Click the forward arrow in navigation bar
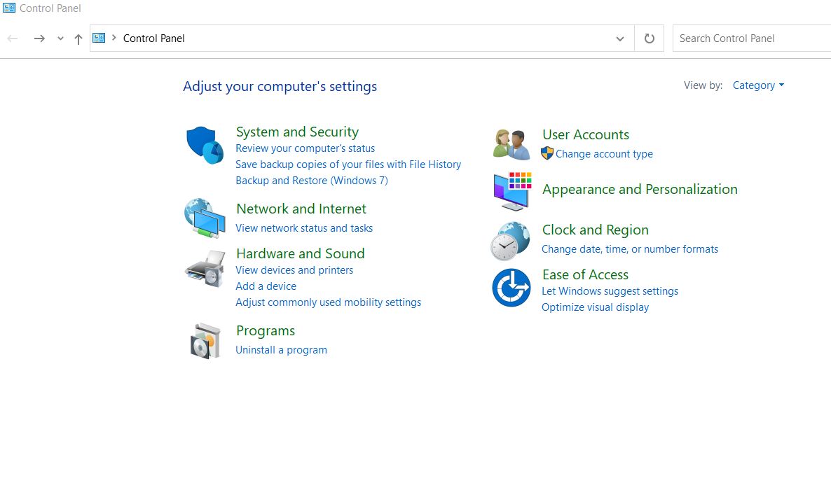Image resolution: width=831 pixels, height=504 pixels. 39,38
